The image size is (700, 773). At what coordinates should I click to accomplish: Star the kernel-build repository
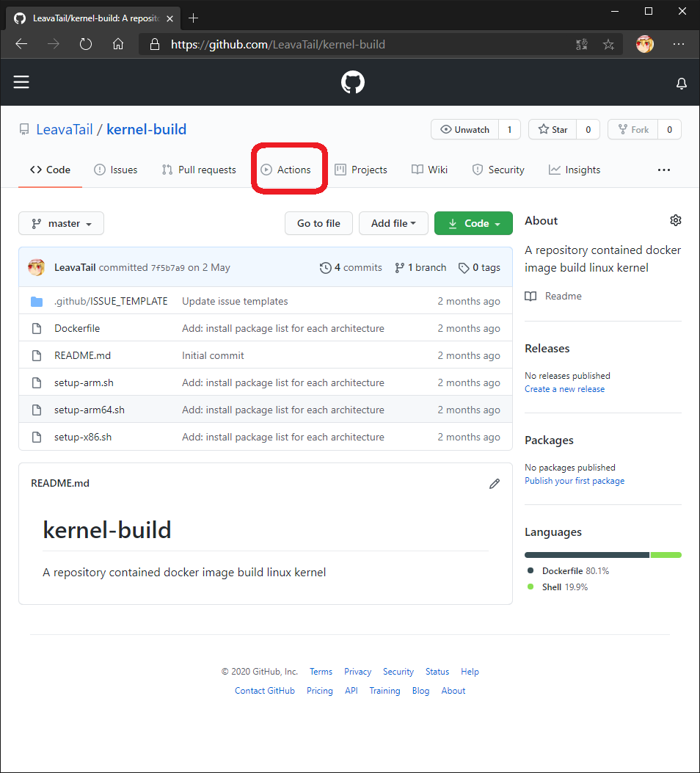[x=553, y=130]
